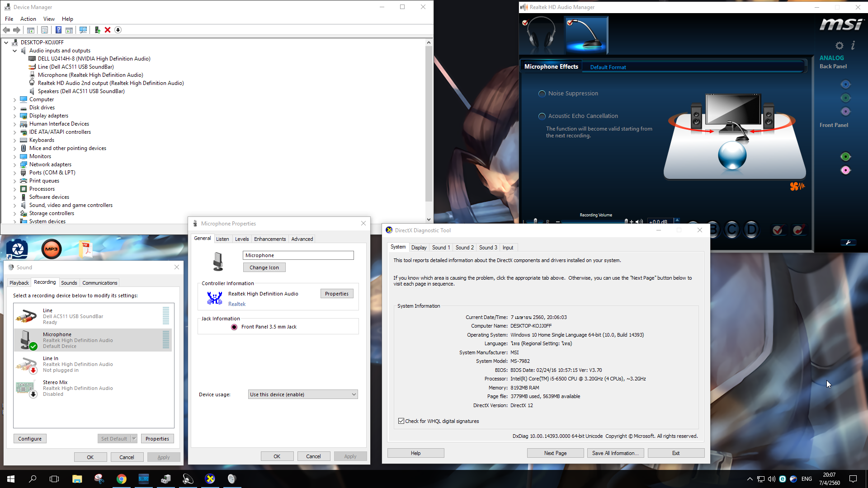Click pink front panel microphone jack
The width and height of the screenshot is (868, 488).
(x=845, y=170)
